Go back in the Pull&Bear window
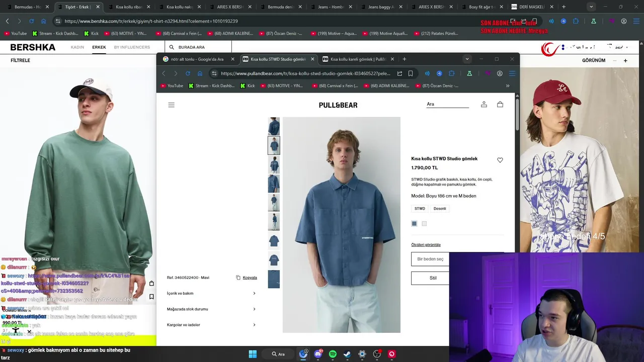The image size is (644, 362). [164, 73]
